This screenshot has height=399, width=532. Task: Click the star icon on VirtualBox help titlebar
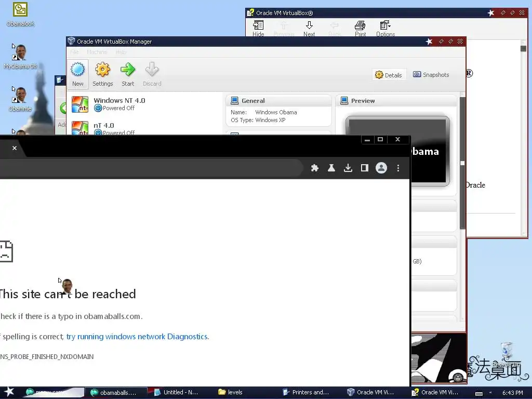click(491, 13)
